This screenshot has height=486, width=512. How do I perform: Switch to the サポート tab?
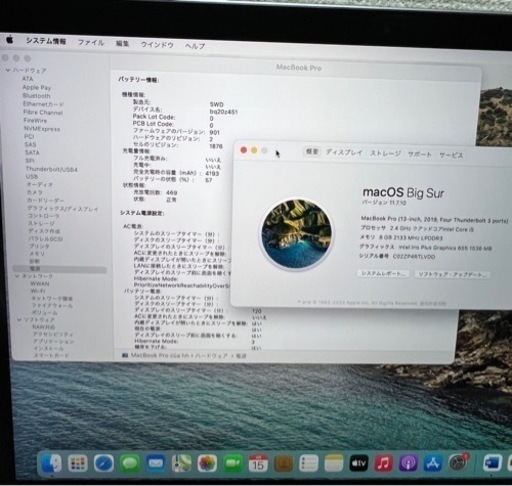pyautogui.click(x=420, y=154)
